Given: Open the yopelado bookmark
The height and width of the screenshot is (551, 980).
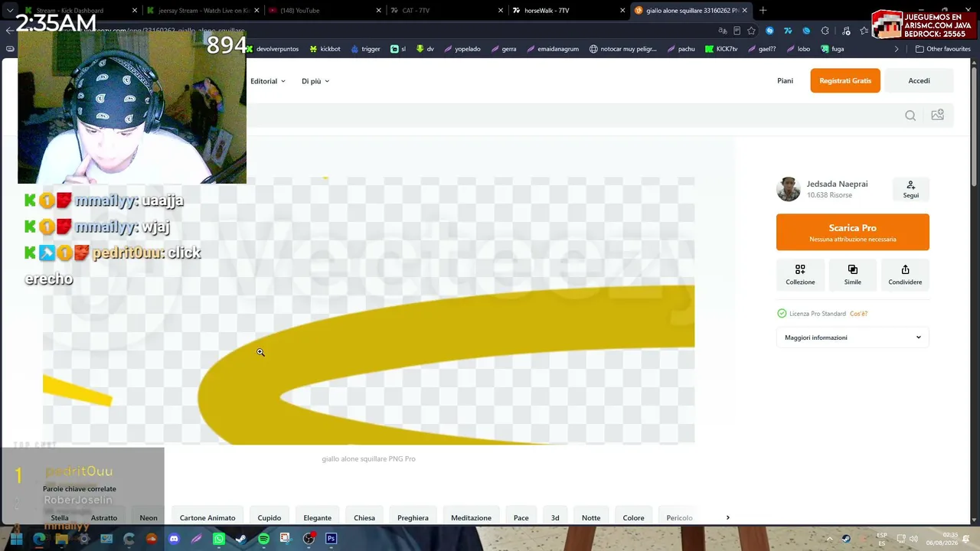Looking at the screenshot, I should [462, 49].
